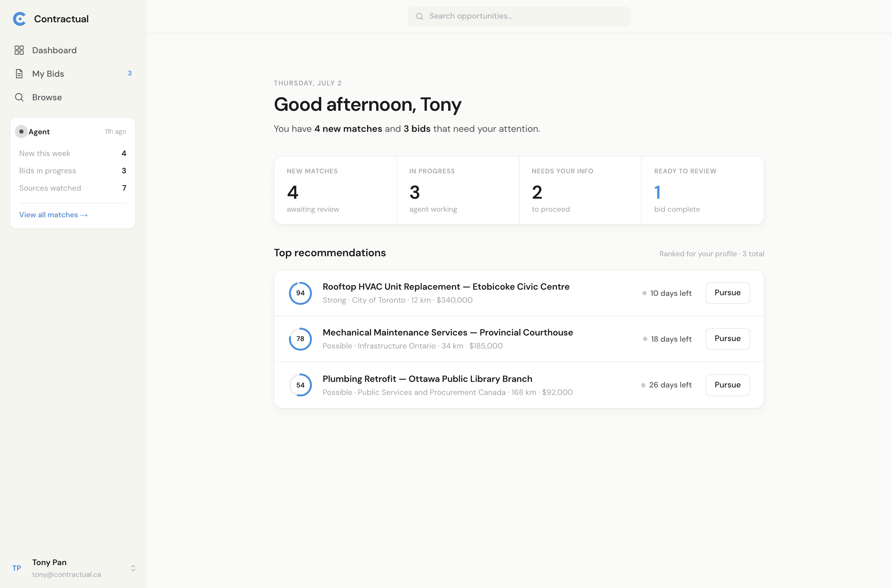Screen dimensions: 892x588
Task: Click 'Ranked for your profile · 3 total'
Action: point(711,254)
